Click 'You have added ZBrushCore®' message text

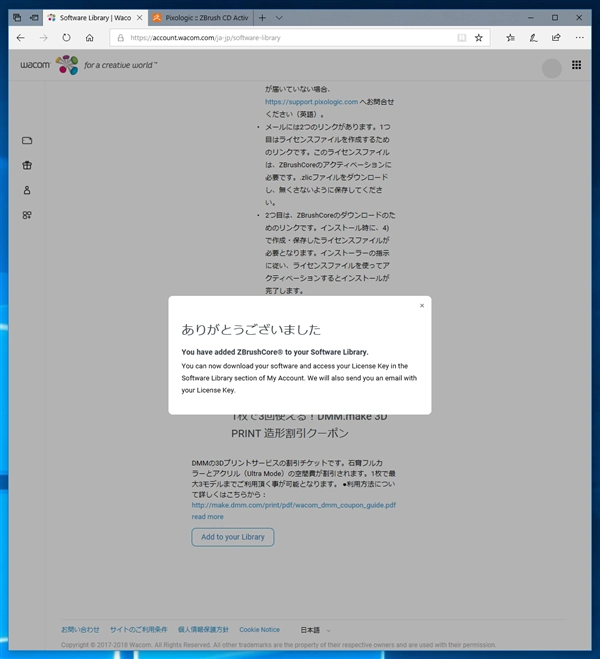(275, 352)
